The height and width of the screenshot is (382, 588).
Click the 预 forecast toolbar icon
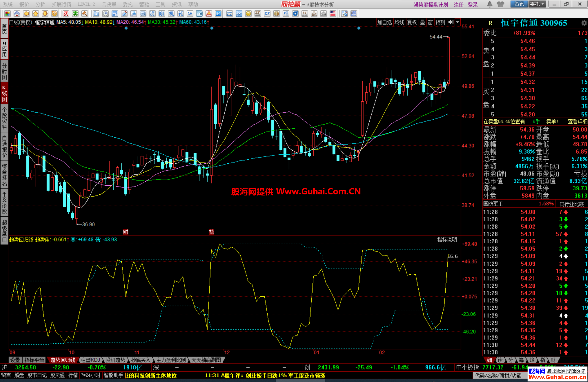click(x=180, y=14)
